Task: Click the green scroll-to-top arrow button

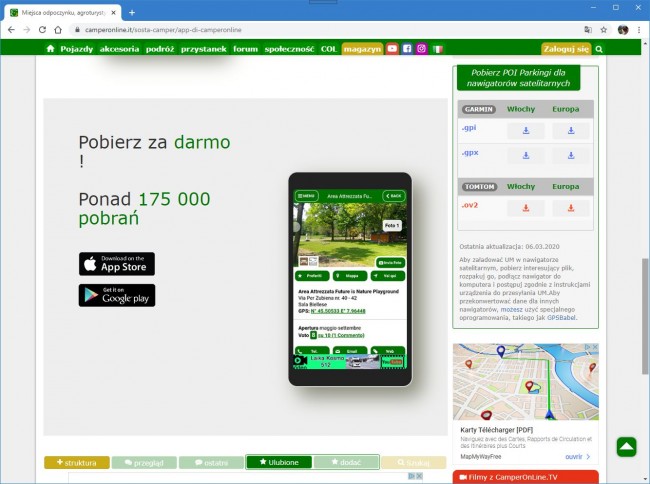Action: click(626, 447)
